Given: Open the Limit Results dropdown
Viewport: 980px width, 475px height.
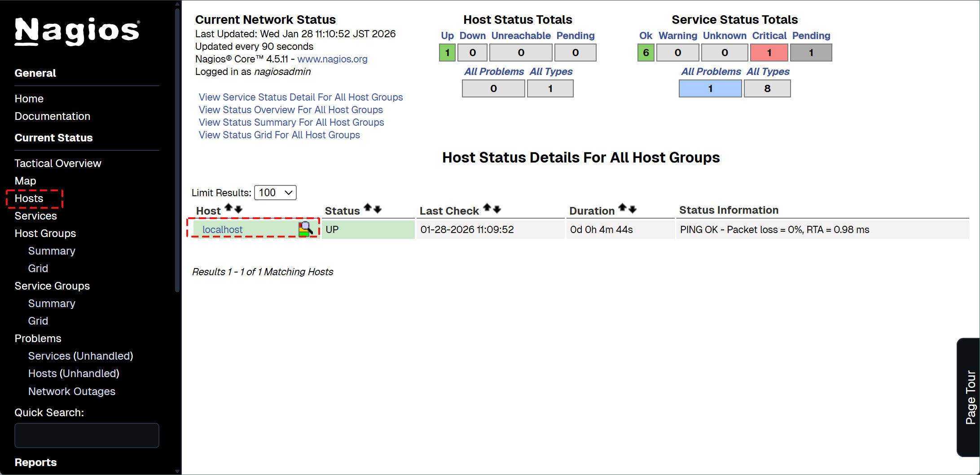Looking at the screenshot, I should click(x=275, y=193).
